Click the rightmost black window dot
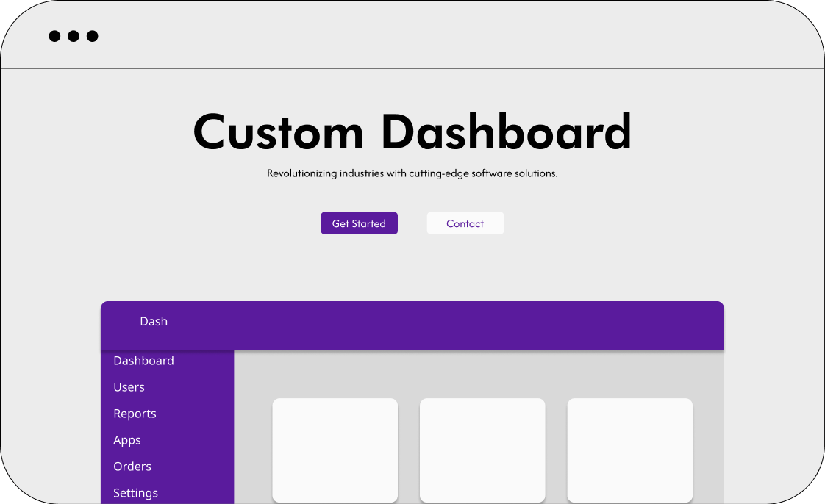Viewport: 825px width, 504px height. point(93,36)
